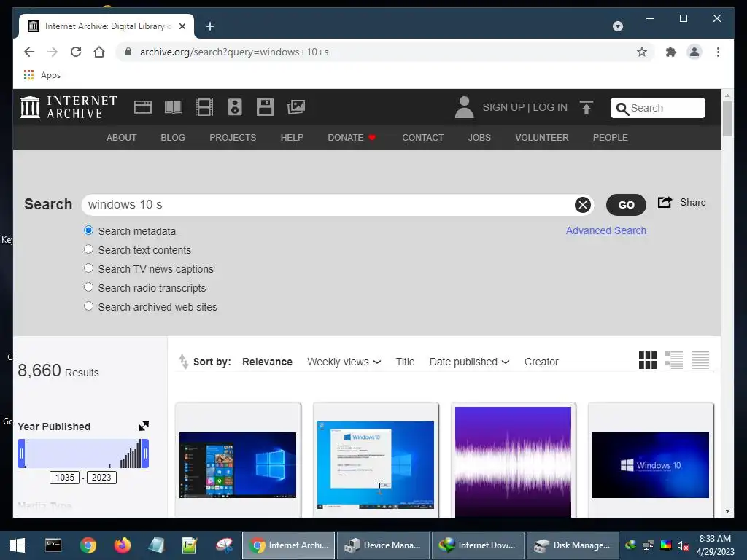Screen dimensions: 747x560
Task: Bookmark this page with the star
Action: tap(642, 52)
